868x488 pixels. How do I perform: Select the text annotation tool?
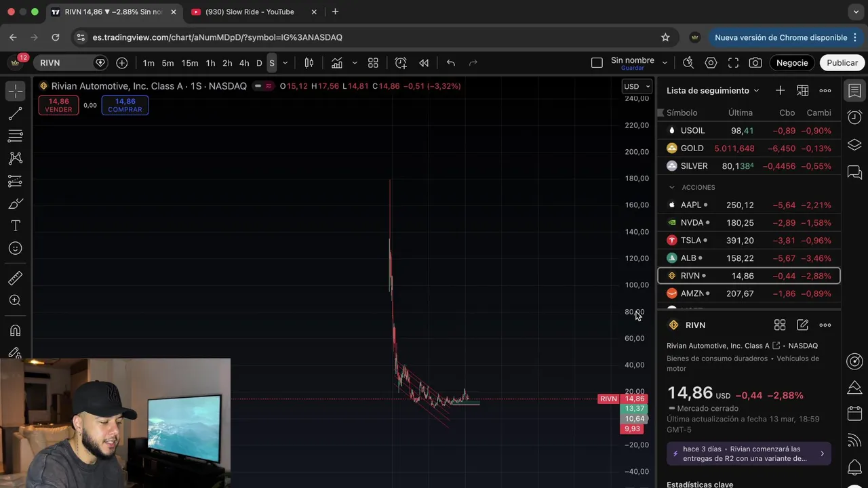point(16,226)
